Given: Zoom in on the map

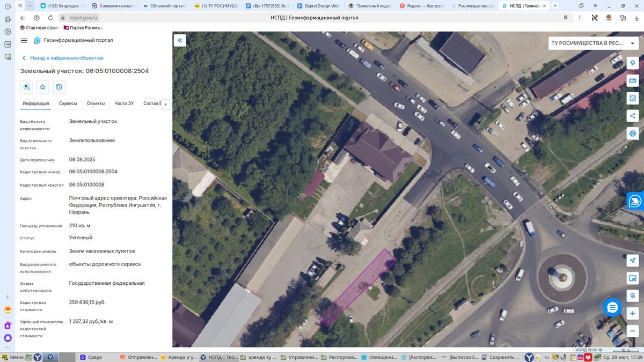Looking at the screenshot, I should 633,313.
